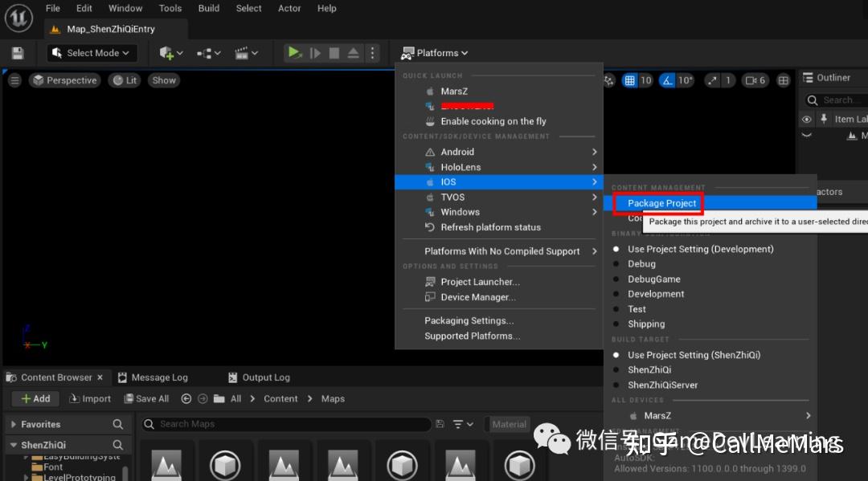Toggle scale snapping icon
The height and width of the screenshot is (481, 868).
712,81
